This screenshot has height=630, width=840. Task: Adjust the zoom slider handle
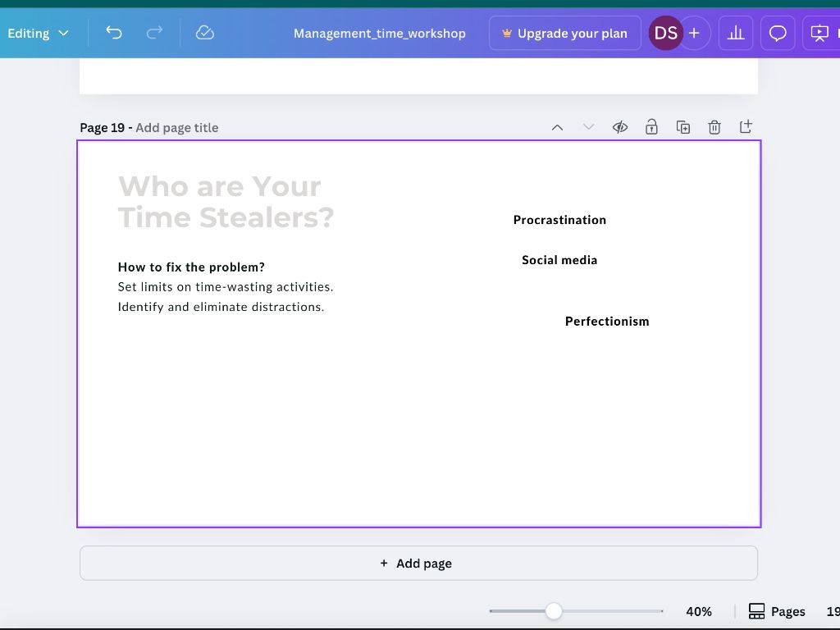tap(554, 610)
